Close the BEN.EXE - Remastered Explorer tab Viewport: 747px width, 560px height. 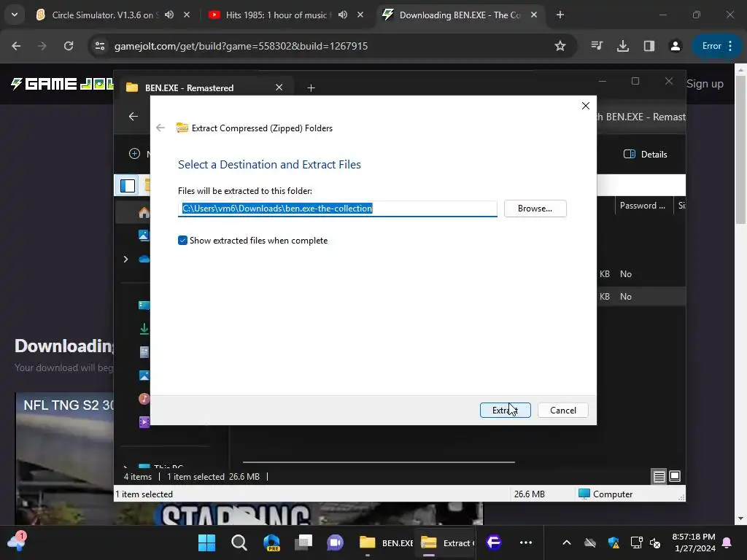point(279,87)
